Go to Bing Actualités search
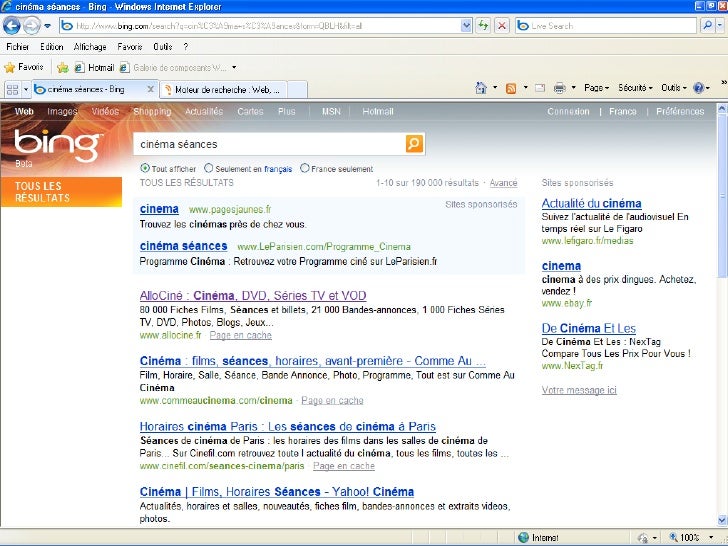 coord(204,111)
